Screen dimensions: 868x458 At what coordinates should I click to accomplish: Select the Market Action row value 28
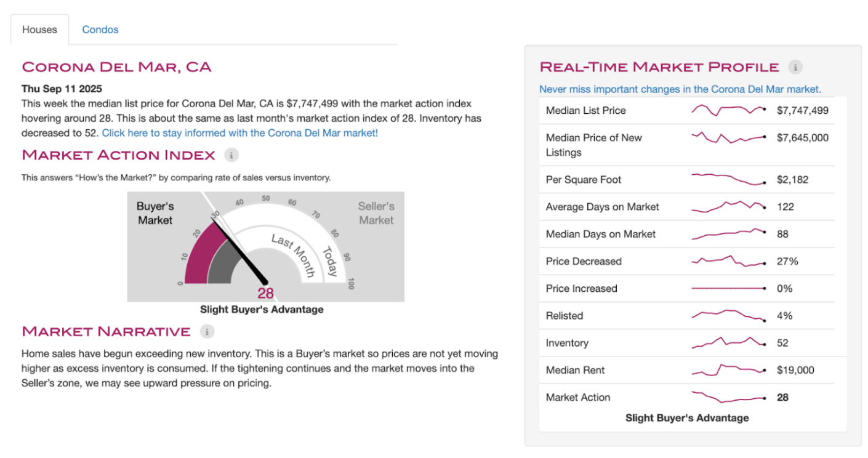782,397
